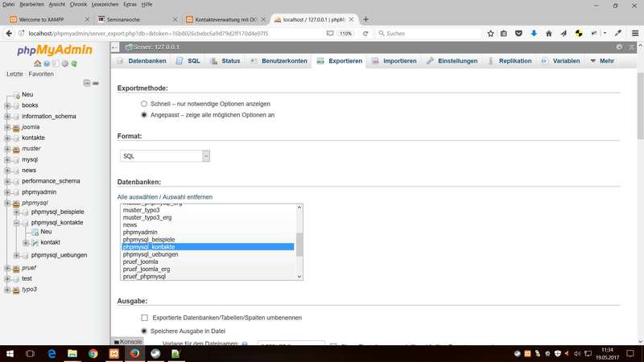This screenshot has height=362, width=644.
Task: Switch to the Datenbanken tab
Action: 142,61
